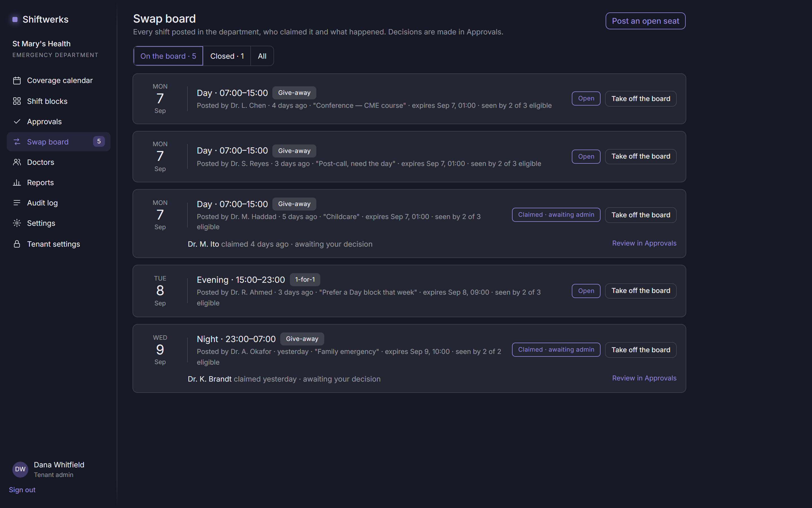Click the DW user avatar
This screenshot has width=812, height=508.
pos(20,469)
